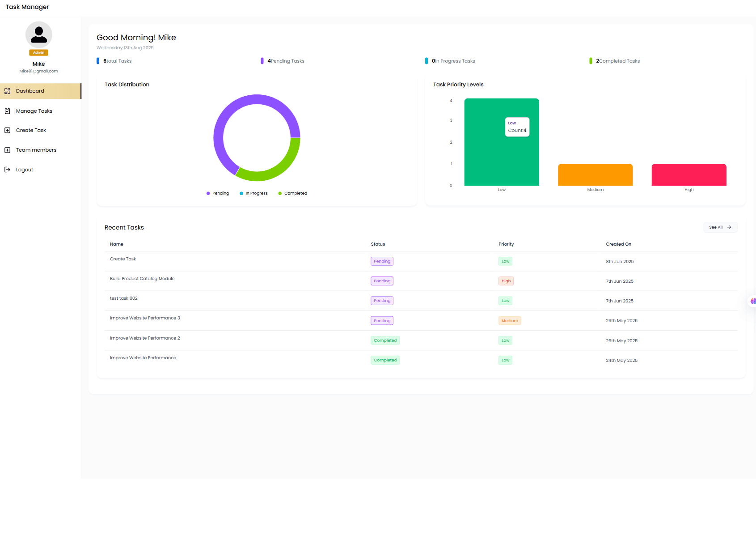The height and width of the screenshot is (540, 756).
Task: Click the Admin badge under avatar
Action: (x=39, y=52)
